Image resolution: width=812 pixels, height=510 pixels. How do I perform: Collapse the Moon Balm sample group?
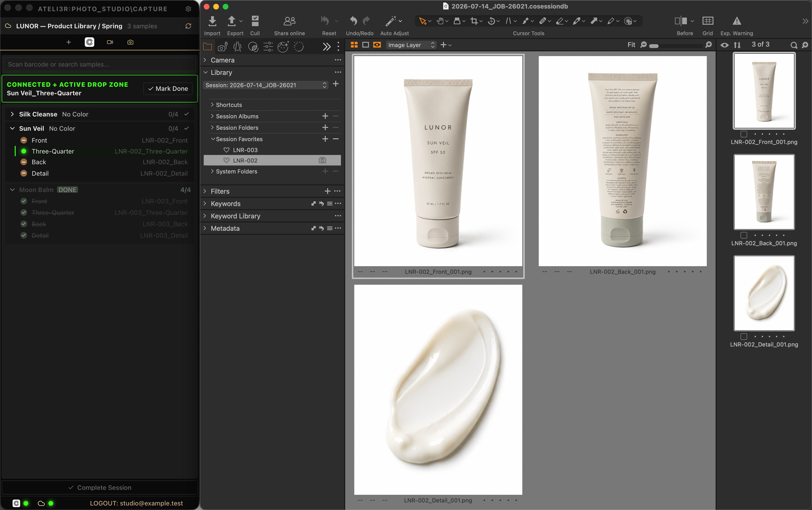click(12, 190)
